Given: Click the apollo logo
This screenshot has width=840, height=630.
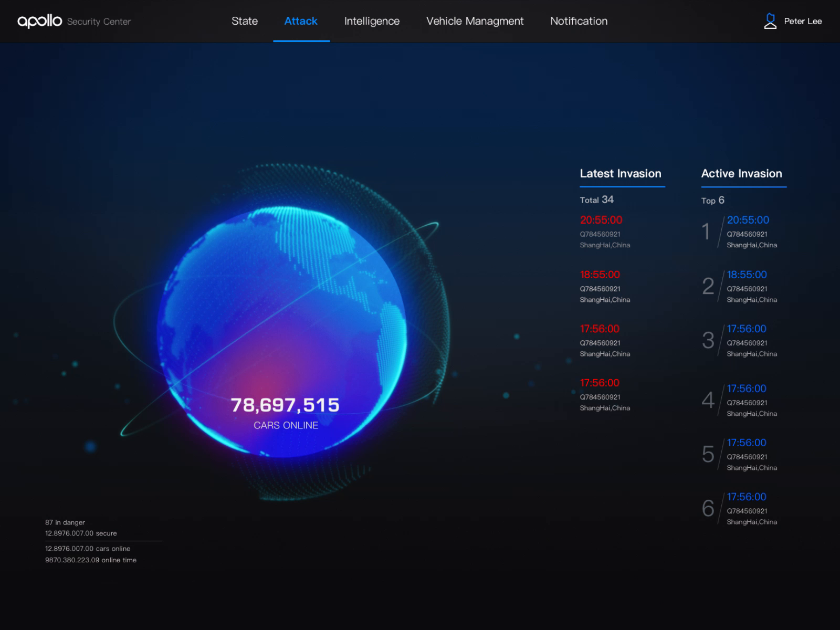Looking at the screenshot, I should click(x=40, y=21).
